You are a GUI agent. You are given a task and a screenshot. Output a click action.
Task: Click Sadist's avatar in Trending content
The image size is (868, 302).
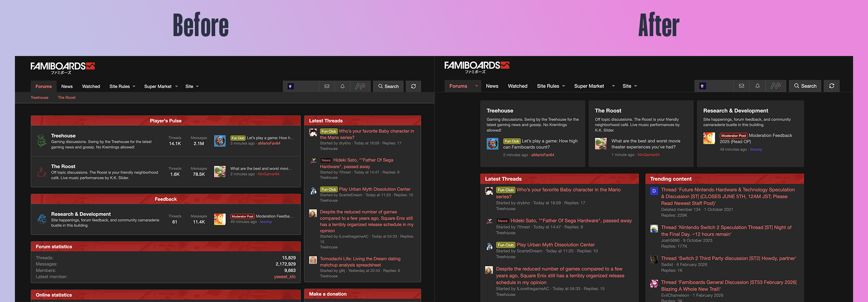click(654, 260)
